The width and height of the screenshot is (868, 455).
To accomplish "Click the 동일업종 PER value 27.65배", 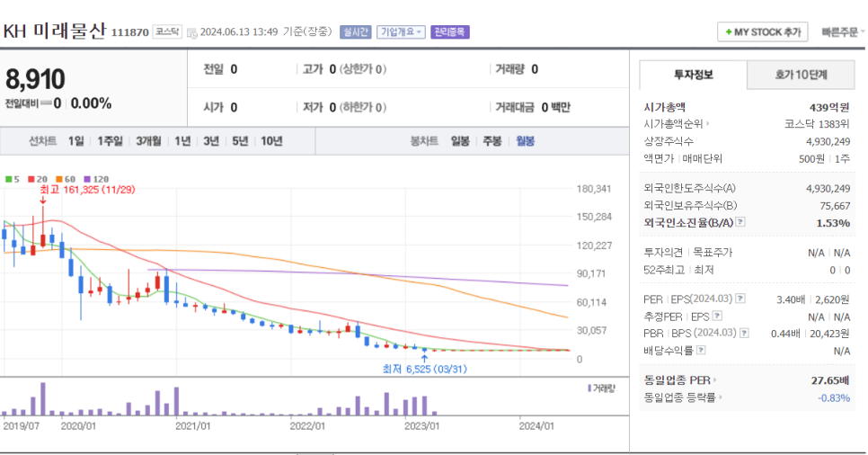I will coord(829,380).
